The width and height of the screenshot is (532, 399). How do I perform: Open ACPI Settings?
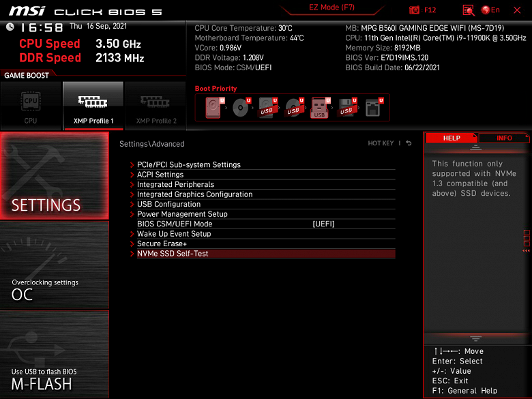click(x=266, y=175)
